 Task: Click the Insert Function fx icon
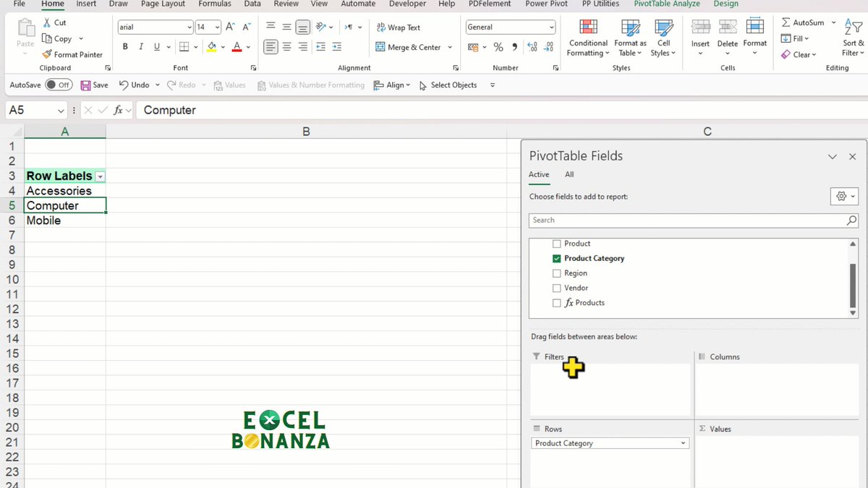coord(119,110)
